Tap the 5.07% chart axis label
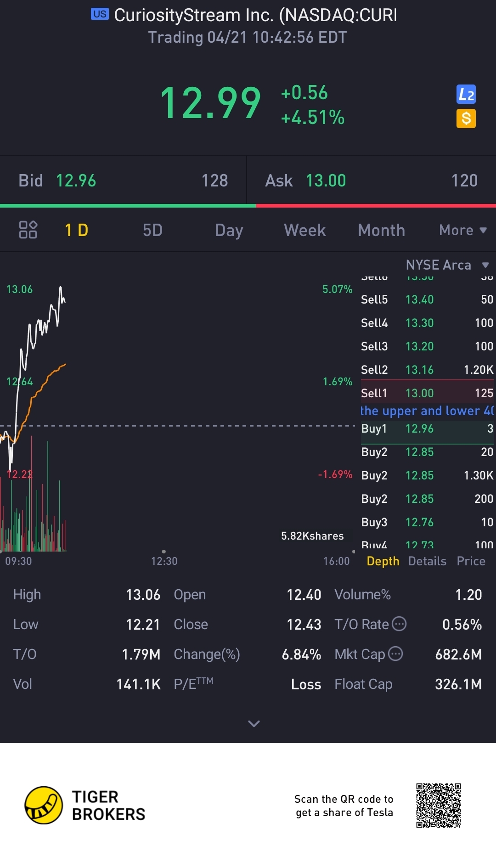 point(337,289)
